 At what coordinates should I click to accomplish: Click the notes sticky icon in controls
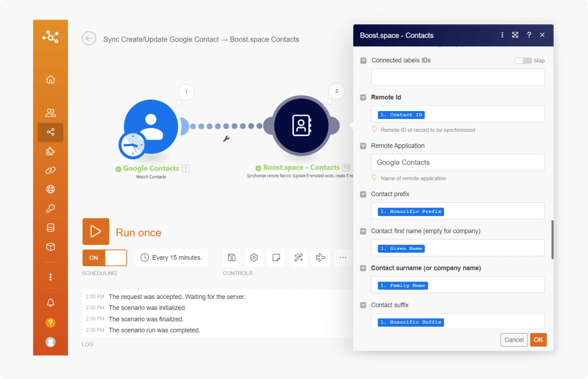click(x=276, y=258)
